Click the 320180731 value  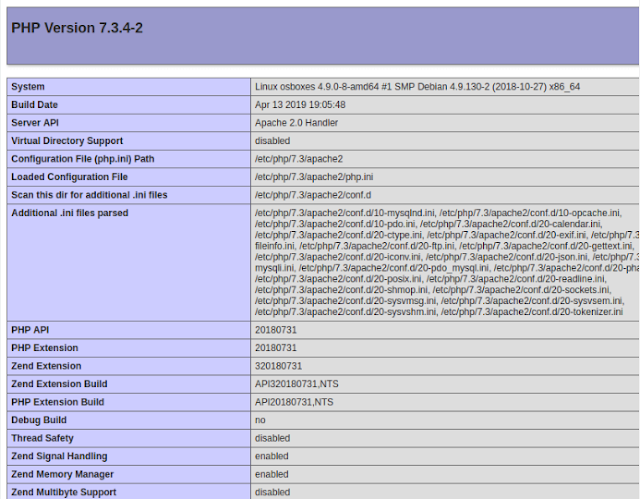pos(278,366)
